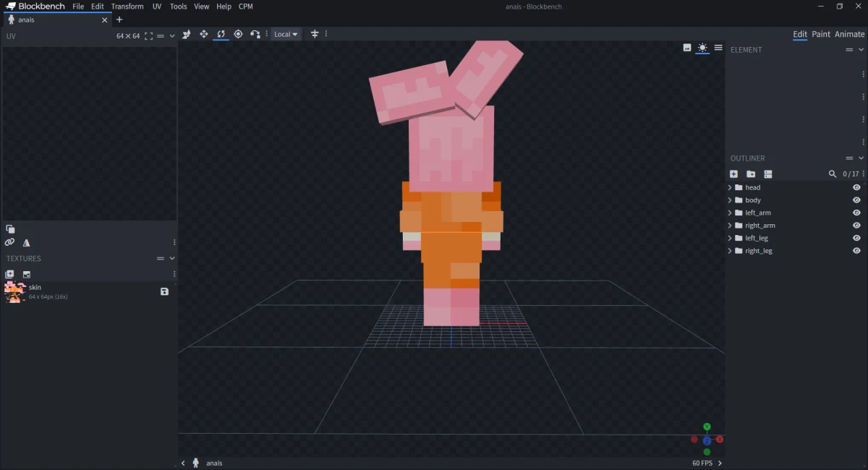
Task: Expand the right_arm group
Action: click(730, 226)
